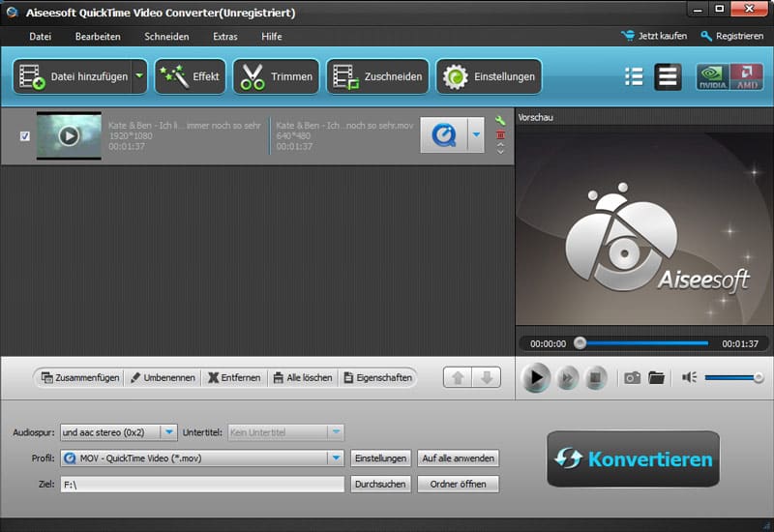Click red trash icon to delete file
The height and width of the screenshot is (532, 774).
(500, 134)
